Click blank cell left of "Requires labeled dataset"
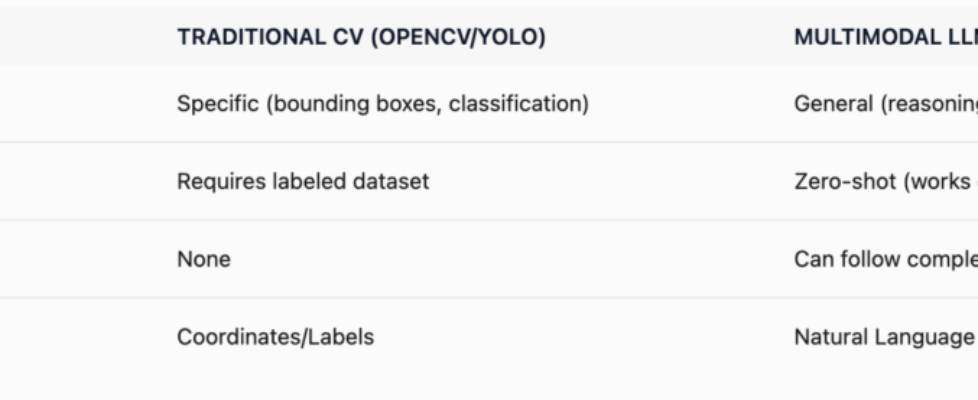 pyautogui.click(x=80, y=181)
